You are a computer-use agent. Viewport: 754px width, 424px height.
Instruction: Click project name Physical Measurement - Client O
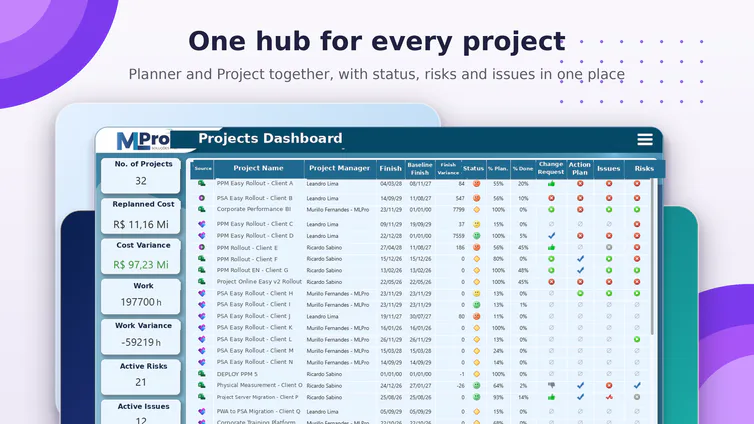tap(260, 385)
